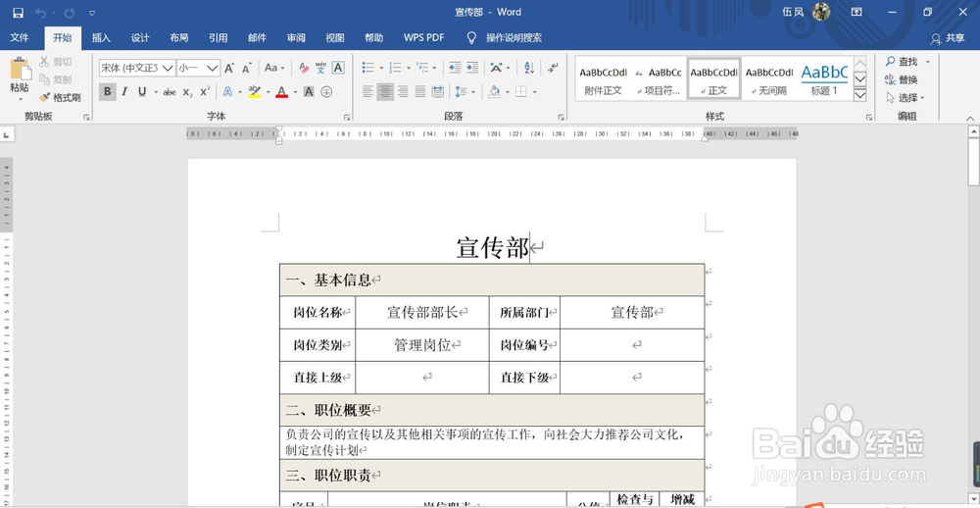The height and width of the screenshot is (508, 980).
Task: Click the phonetic guide (wén 文) icon
Action: coord(320,68)
